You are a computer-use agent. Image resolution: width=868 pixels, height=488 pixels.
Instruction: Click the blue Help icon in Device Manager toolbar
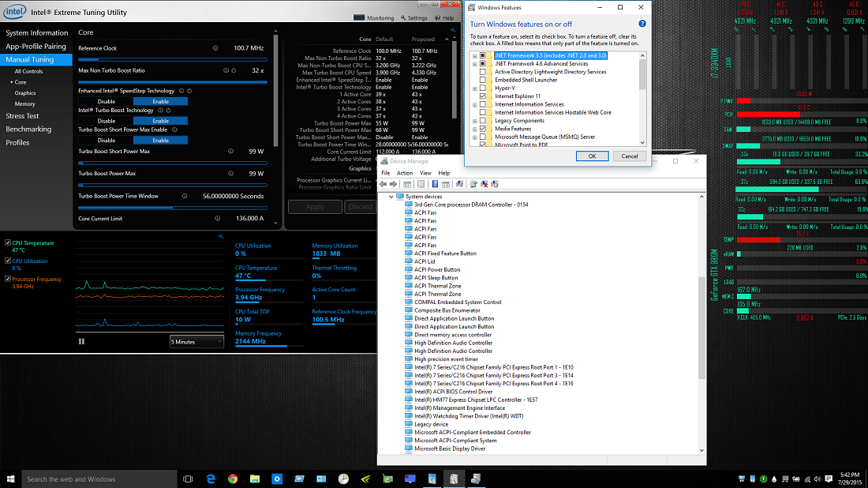point(435,184)
